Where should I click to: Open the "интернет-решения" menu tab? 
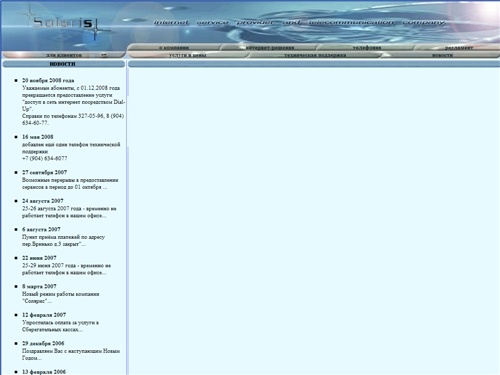click(x=270, y=48)
